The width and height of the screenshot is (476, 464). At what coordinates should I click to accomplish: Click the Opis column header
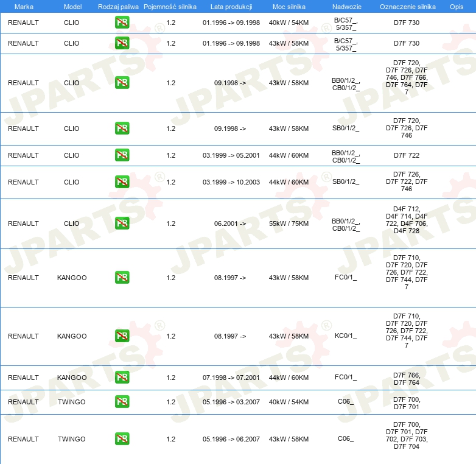(x=457, y=7)
